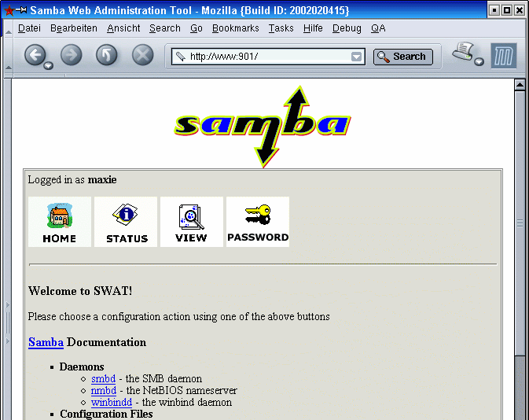Click the 'Welcome to SWAT!' heading

[80, 291]
